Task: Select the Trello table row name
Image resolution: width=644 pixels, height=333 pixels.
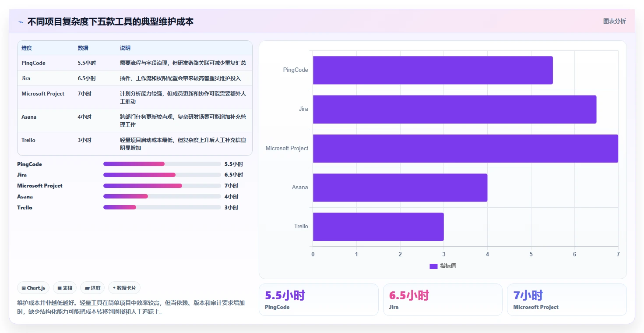Action: click(x=28, y=140)
